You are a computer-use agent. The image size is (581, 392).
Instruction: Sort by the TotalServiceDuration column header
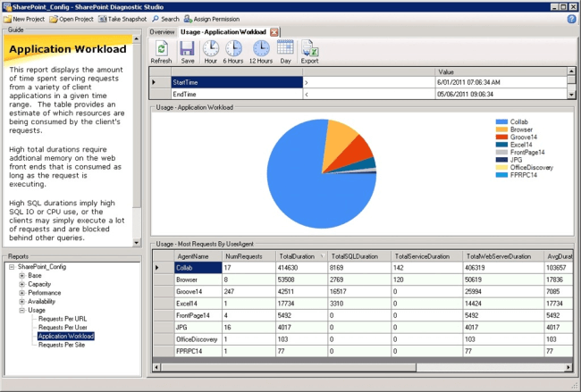[426, 256]
